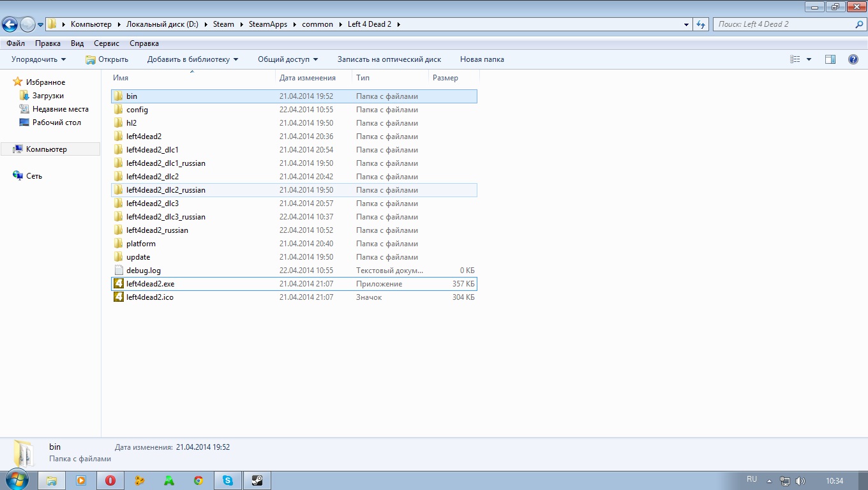Open Google Chrome from the taskbar

198,480
